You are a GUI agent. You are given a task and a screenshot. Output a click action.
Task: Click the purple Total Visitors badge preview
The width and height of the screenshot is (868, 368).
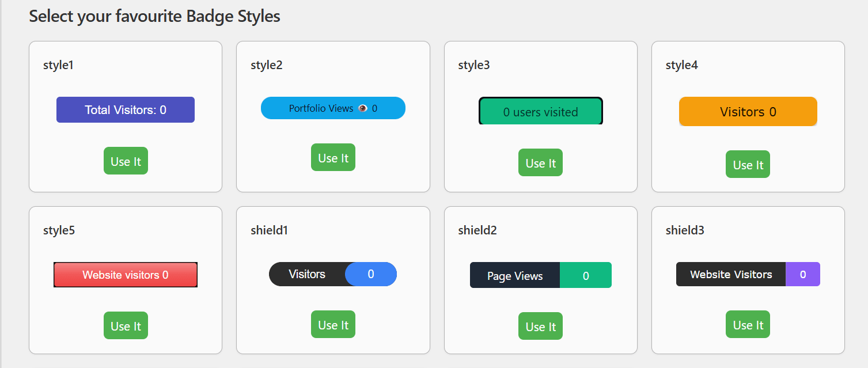126,110
